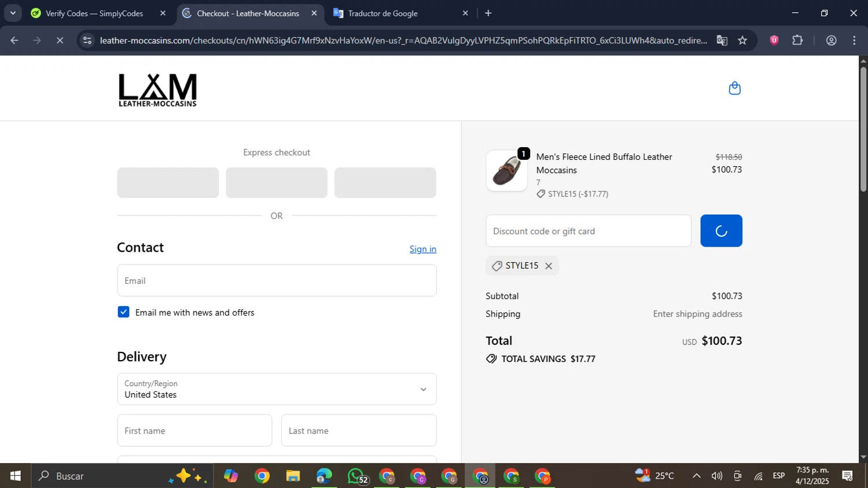
Task: Click the Leather-Moccasins logo
Action: [x=157, y=90]
